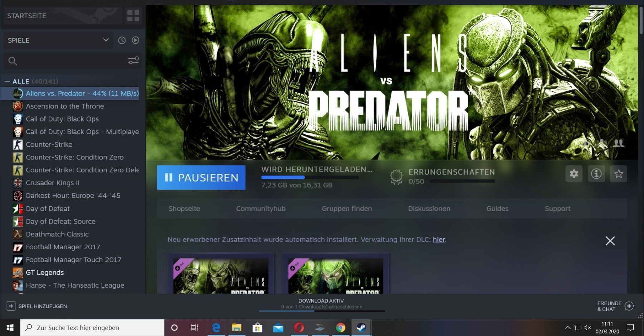
Task: Pause the Aliens vs. Predator download
Action: [x=201, y=177]
